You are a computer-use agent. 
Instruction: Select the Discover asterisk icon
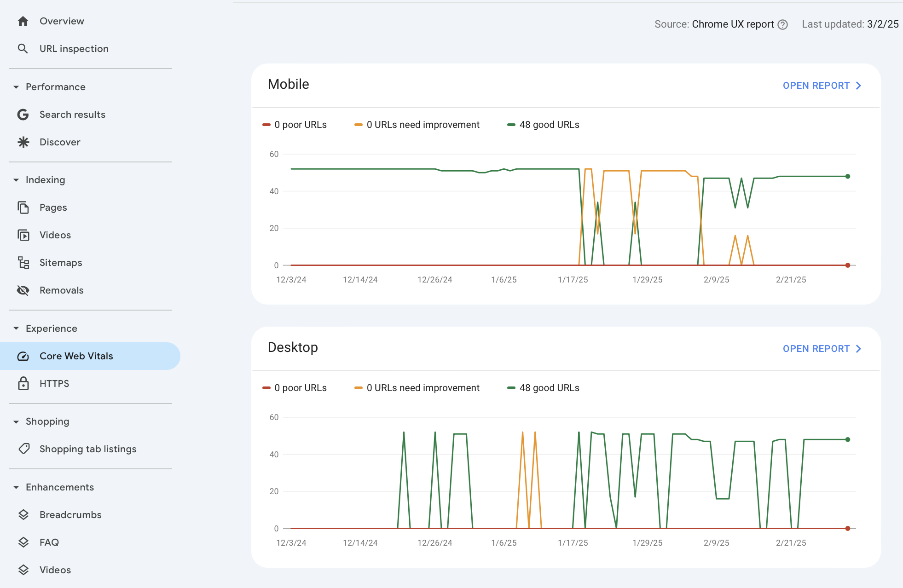[x=23, y=142]
